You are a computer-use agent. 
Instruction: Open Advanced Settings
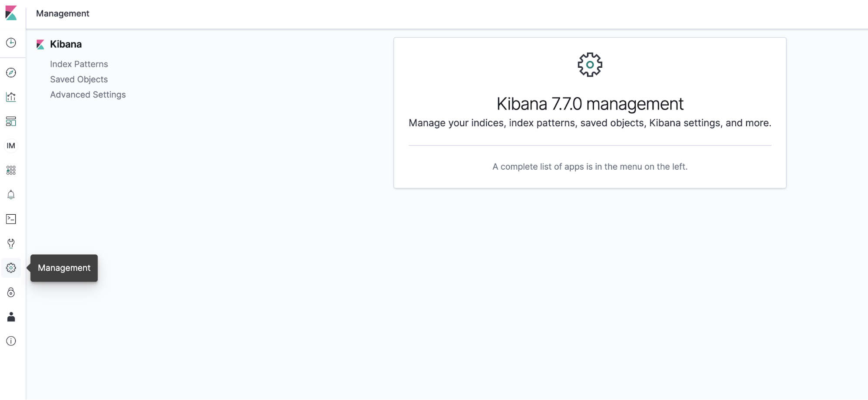tap(88, 95)
